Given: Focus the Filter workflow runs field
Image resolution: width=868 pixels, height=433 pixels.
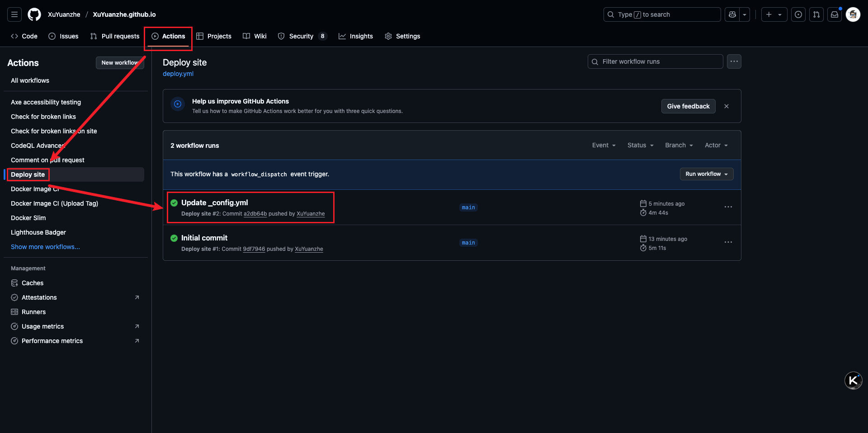Looking at the screenshot, I should tap(656, 61).
